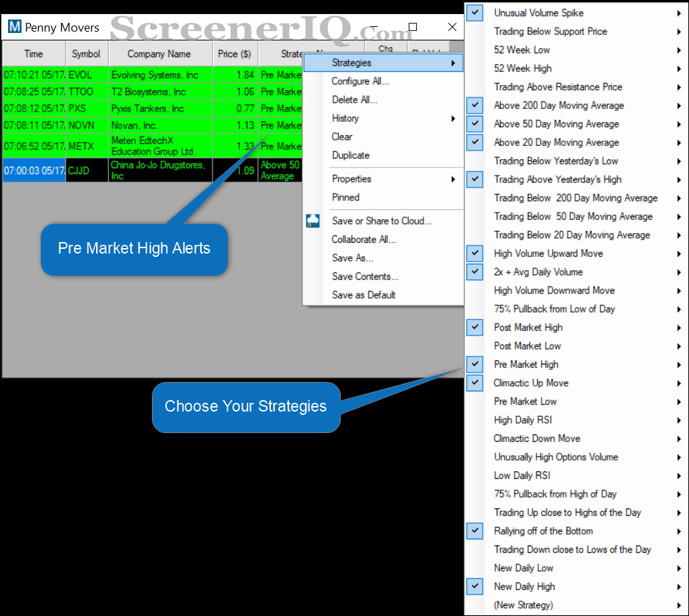The image size is (689, 616).
Task: Select Trading Below Yesterday's Low strategy
Action: click(556, 161)
